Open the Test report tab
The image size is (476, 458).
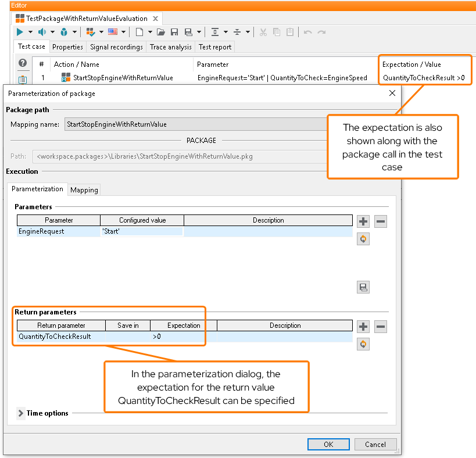point(215,47)
